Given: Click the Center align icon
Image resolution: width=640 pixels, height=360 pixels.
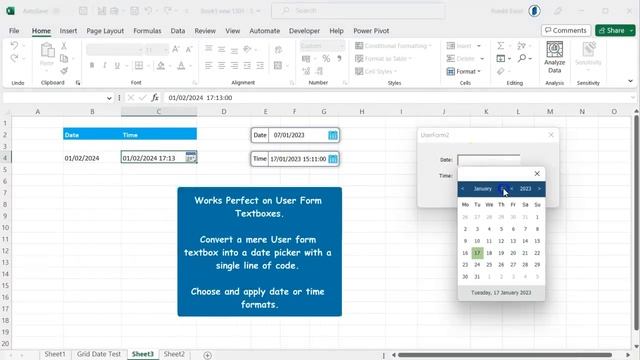Looking at the screenshot, I should coord(221,65).
